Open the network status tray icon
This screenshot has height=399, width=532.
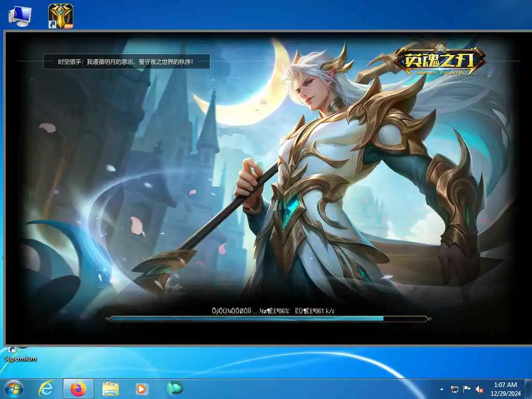(455, 389)
